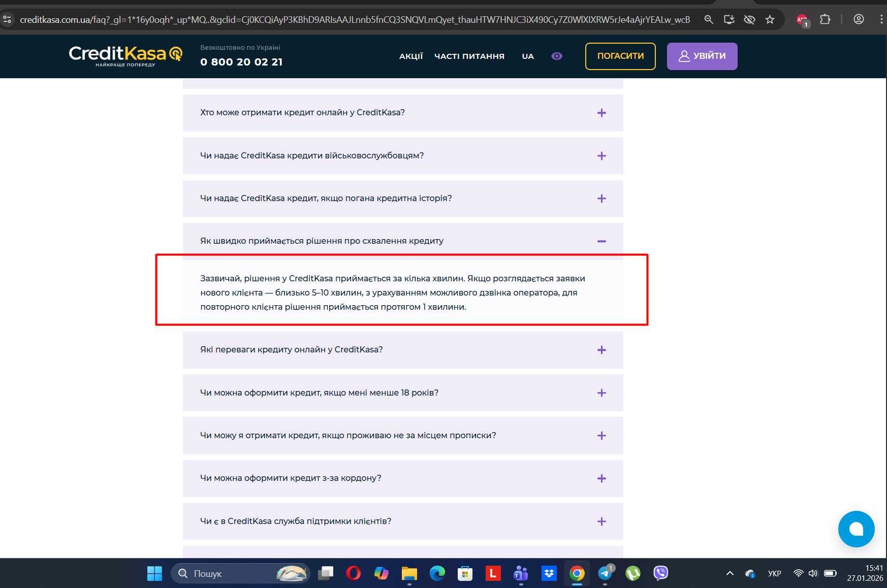Click the ПОГАСИТИ button
Image resolution: width=887 pixels, height=588 pixels.
pos(620,56)
